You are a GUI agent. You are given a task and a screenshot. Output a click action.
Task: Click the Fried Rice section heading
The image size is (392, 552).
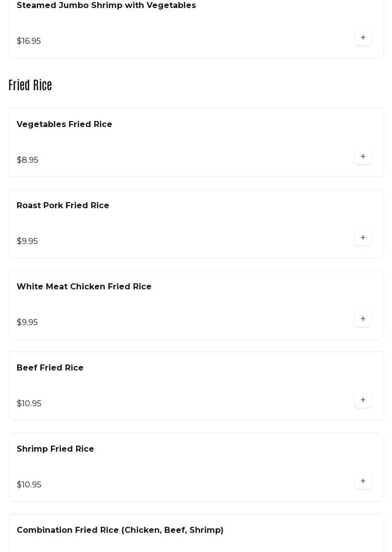click(x=30, y=86)
